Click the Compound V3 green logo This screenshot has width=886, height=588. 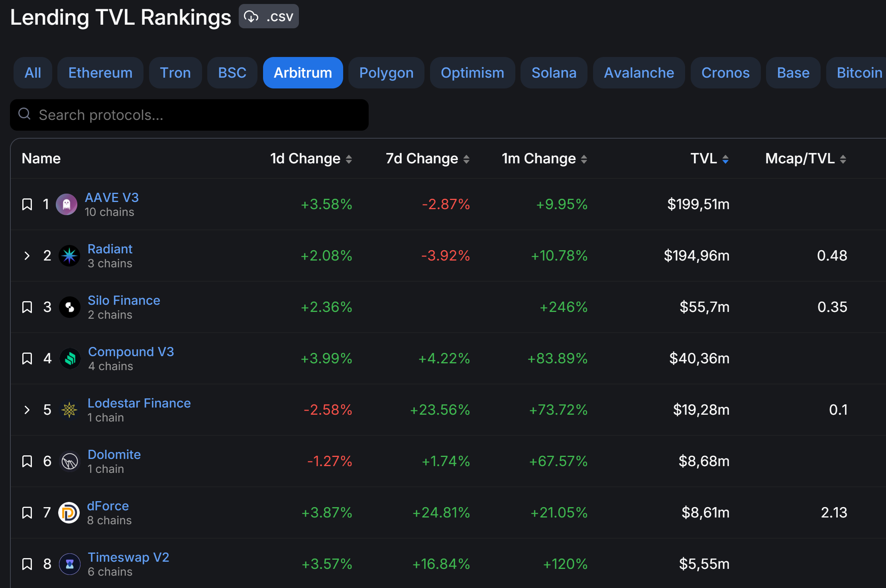pyautogui.click(x=70, y=359)
